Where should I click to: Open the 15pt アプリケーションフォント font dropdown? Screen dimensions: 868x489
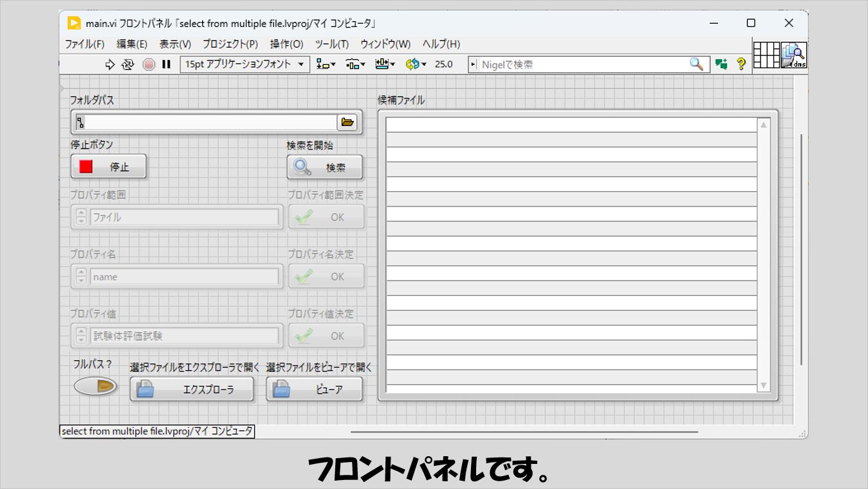coord(245,64)
